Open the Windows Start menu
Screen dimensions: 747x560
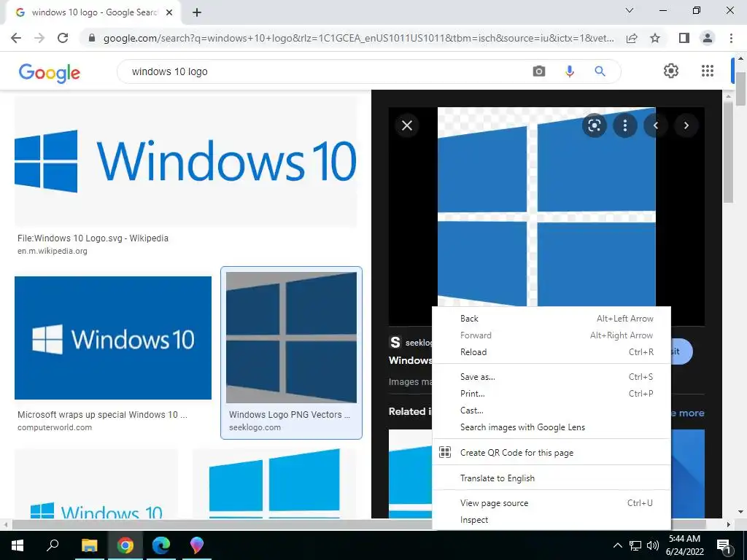point(18,545)
